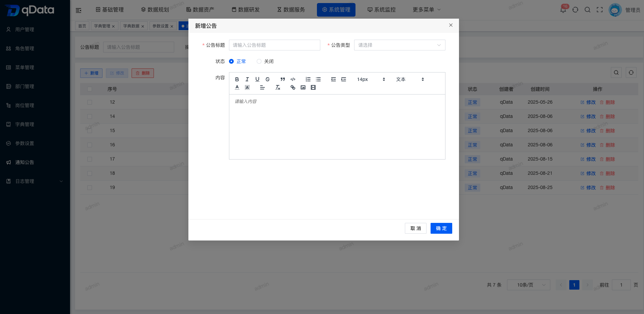Toggle underline formatting in the editor
The image size is (644, 314).
[x=257, y=79]
